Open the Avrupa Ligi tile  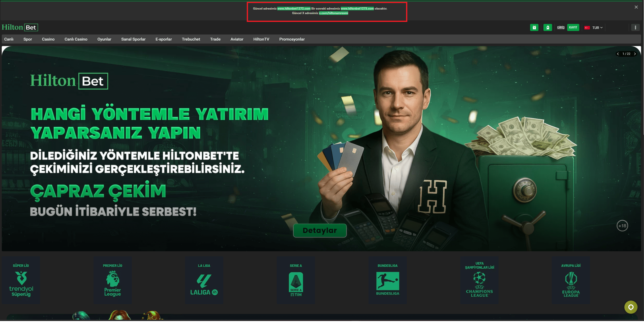[x=571, y=280]
